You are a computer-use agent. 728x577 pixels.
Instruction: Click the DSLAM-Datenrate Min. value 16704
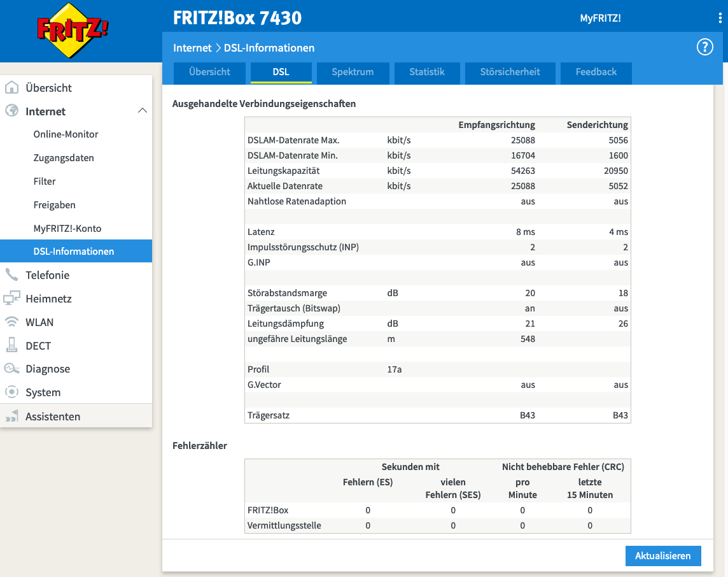coord(523,155)
